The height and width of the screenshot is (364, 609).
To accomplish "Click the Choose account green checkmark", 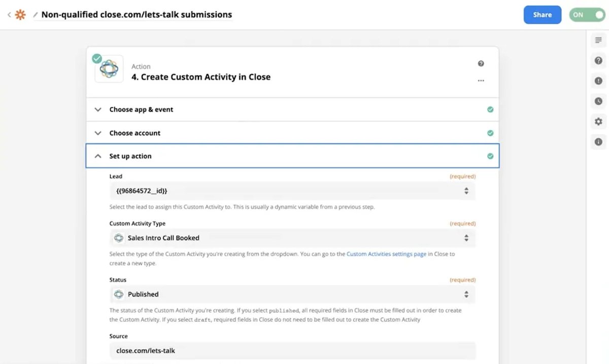I will [490, 133].
